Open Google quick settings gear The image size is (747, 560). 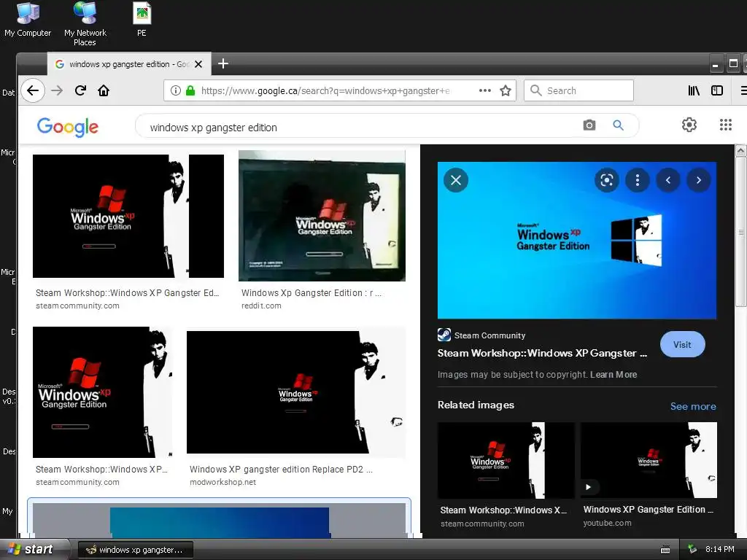tap(689, 125)
